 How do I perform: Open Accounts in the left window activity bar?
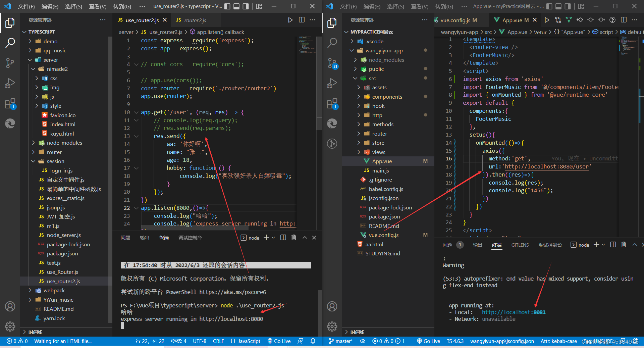[10, 306]
